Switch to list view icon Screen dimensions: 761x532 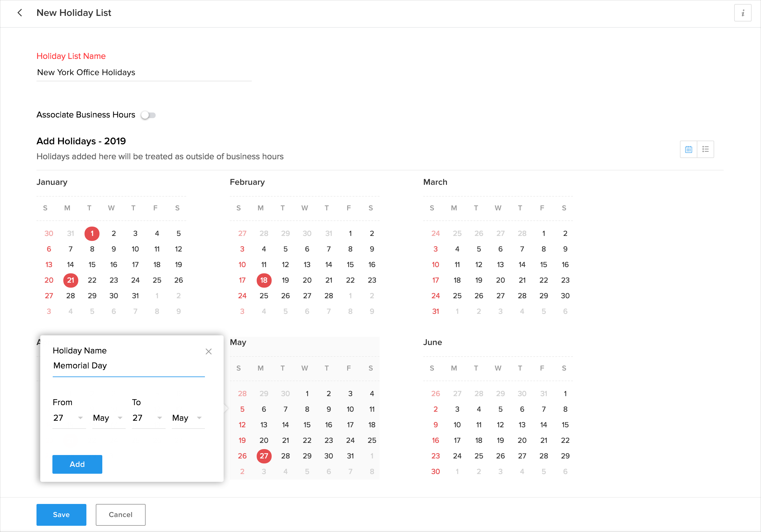tap(705, 149)
